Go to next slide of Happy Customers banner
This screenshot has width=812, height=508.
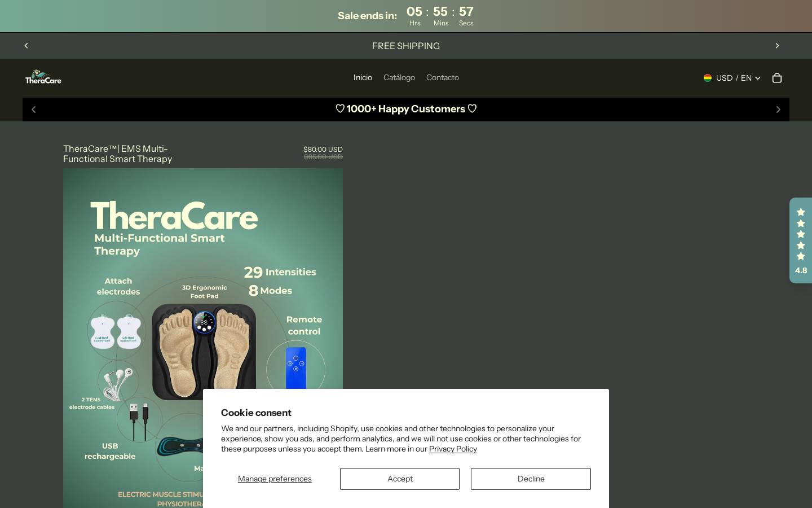pyautogui.click(x=778, y=110)
